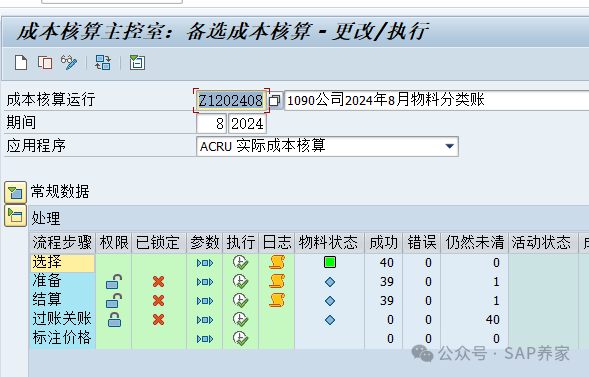Click the 物料状态 column header

point(329,242)
